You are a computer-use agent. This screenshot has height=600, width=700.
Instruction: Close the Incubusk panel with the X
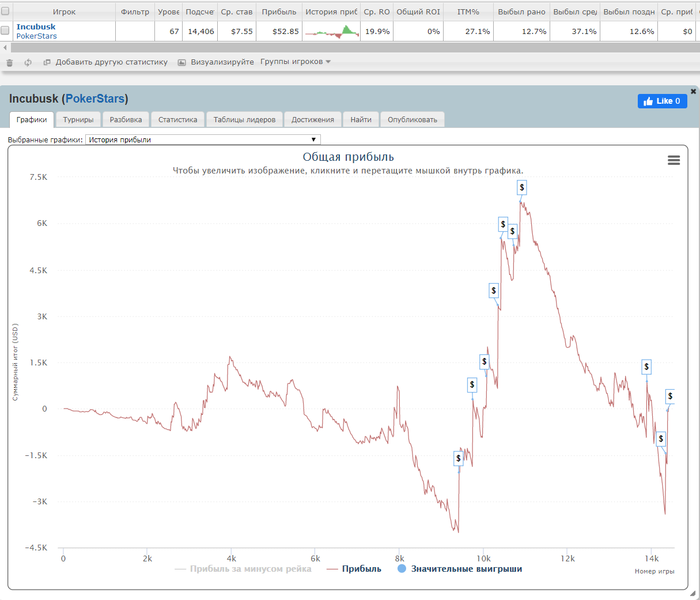(x=693, y=91)
